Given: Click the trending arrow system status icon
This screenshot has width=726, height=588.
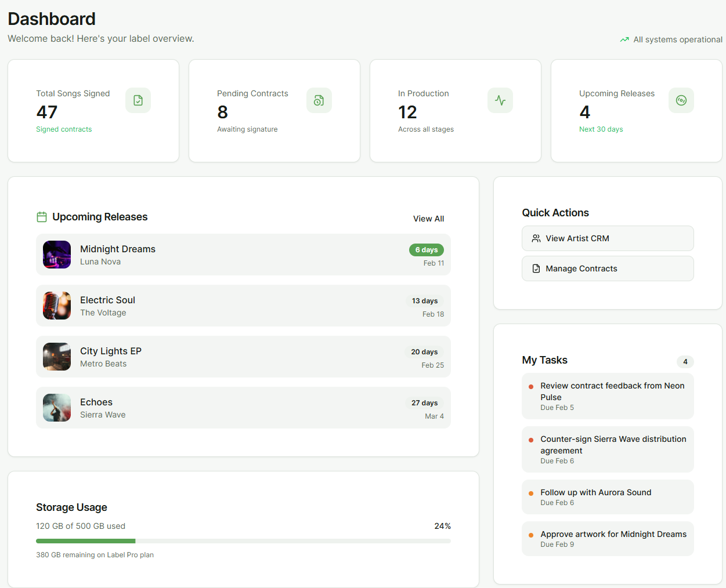Looking at the screenshot, I should click(624, 39).
